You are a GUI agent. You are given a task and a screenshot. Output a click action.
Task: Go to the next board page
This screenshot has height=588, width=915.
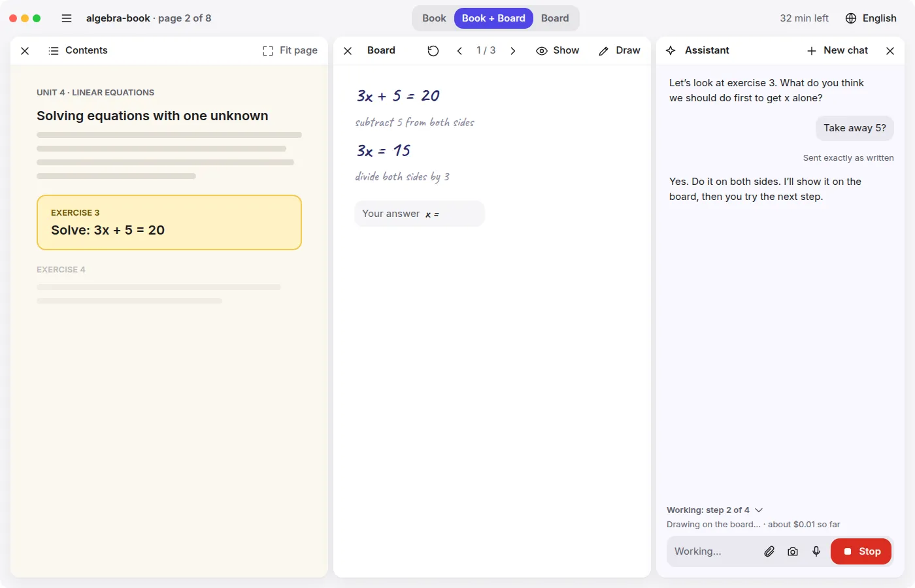click(513, 51)
